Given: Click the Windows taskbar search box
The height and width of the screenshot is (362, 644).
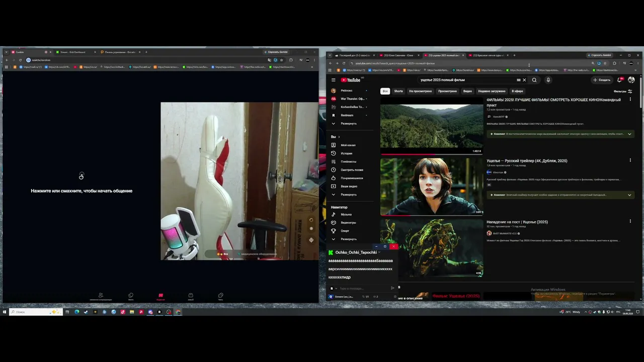Looking at the screenshot, I should click(35, 312).
